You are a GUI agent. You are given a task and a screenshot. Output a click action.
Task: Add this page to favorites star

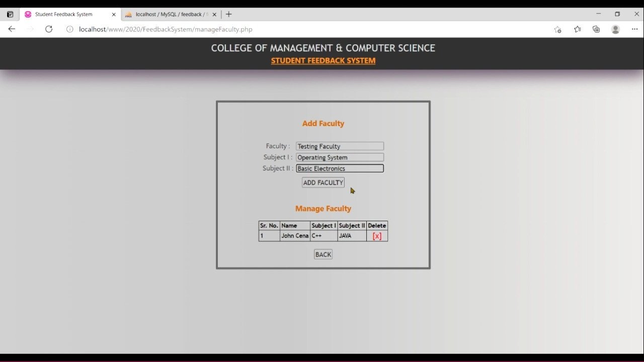coord(557,29)
